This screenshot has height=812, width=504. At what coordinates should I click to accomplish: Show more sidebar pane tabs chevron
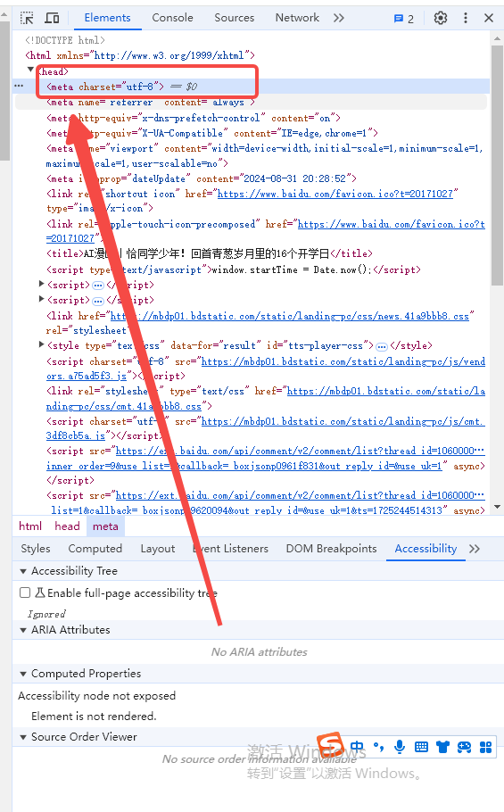(475, 549)
